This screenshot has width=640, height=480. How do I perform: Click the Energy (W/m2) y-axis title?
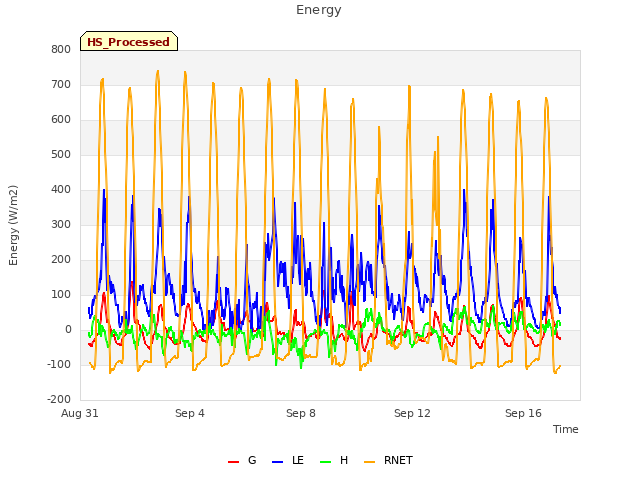(13, 225)
